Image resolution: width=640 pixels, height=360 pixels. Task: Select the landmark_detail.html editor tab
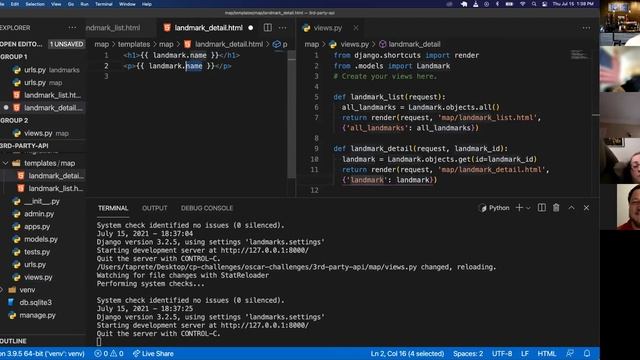208,28
